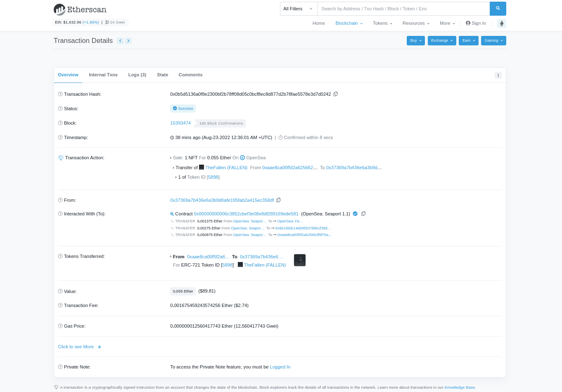Click help icon beside Tokens Transferred

point(60,256)
